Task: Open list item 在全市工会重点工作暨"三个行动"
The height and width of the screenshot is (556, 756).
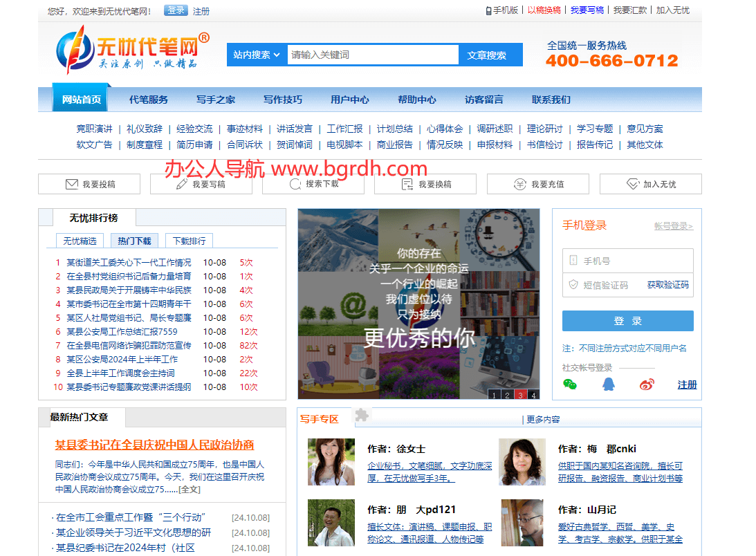Action: tap(131, 517)
